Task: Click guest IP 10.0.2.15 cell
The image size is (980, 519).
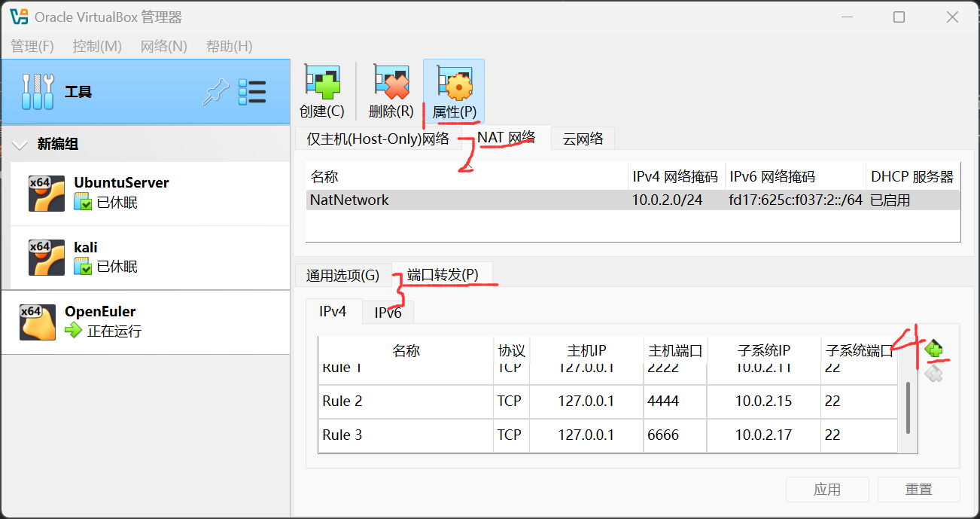Action: click(764, 401)
